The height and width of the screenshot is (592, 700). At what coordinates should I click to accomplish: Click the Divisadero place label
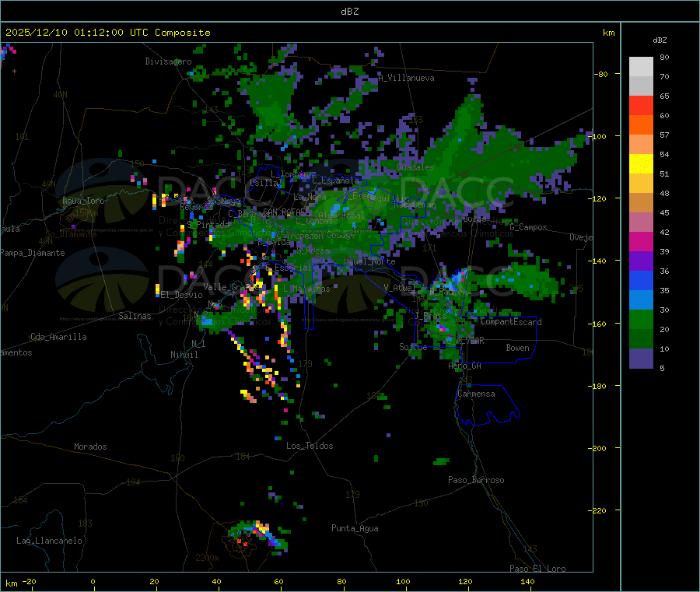click(x=168, y=61)
